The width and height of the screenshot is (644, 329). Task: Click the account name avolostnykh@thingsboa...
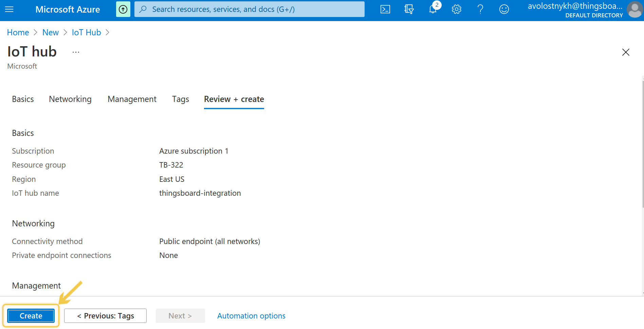pos(575,6)
